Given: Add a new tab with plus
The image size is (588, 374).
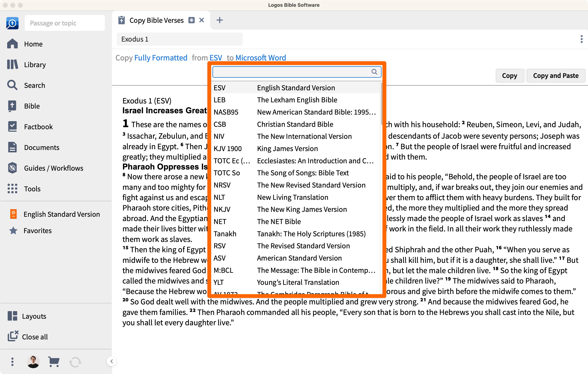Looking at the screenshot, I should point(220,20).
